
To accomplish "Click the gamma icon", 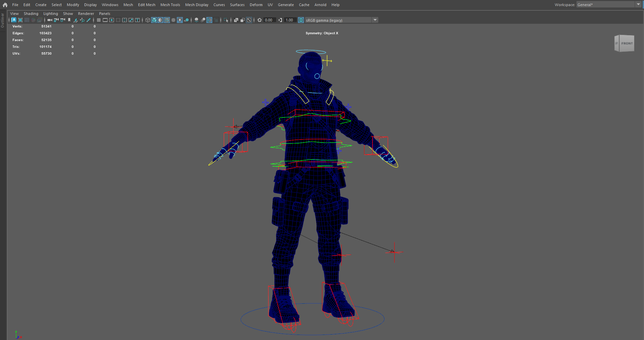I will 280,20.
